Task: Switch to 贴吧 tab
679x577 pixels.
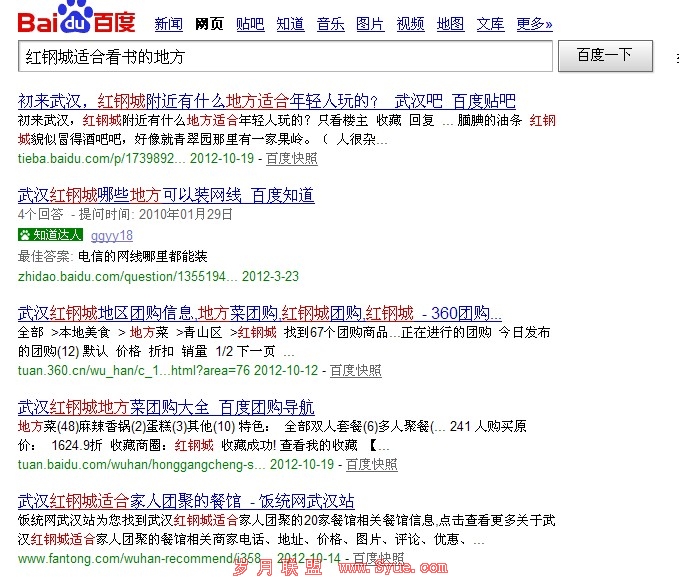Action: click(x=250, y=23)
